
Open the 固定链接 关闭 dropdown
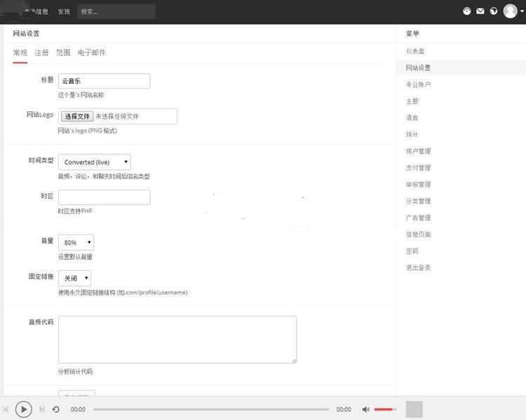74,278
